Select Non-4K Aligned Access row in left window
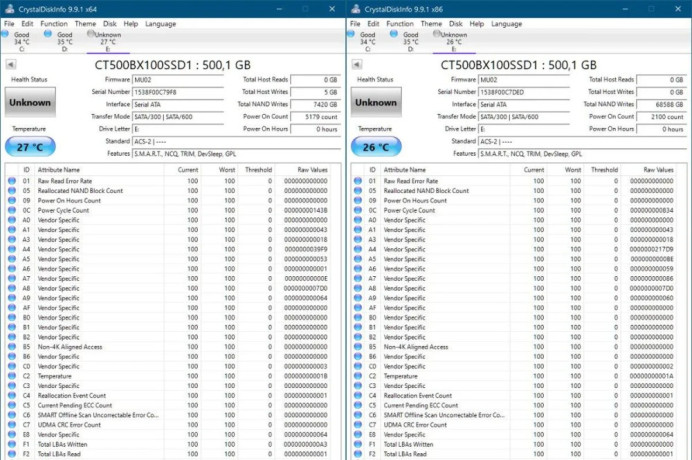 click(x=170, y=347)
